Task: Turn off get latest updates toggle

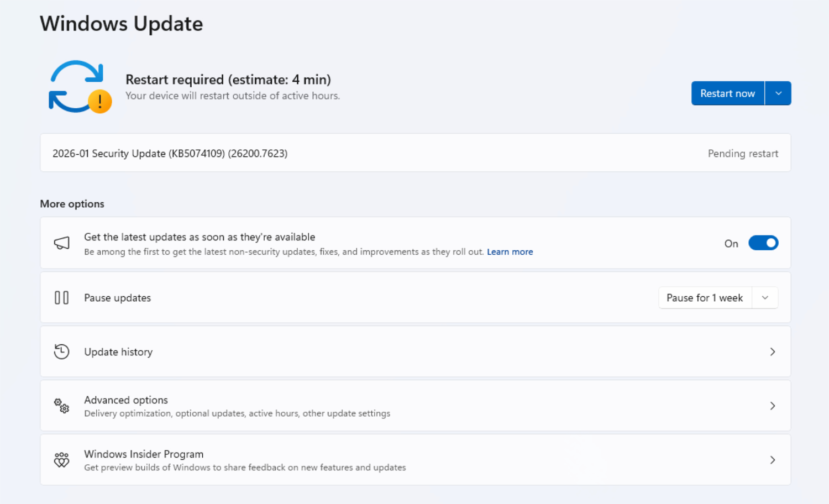Action: coord(763,243)
